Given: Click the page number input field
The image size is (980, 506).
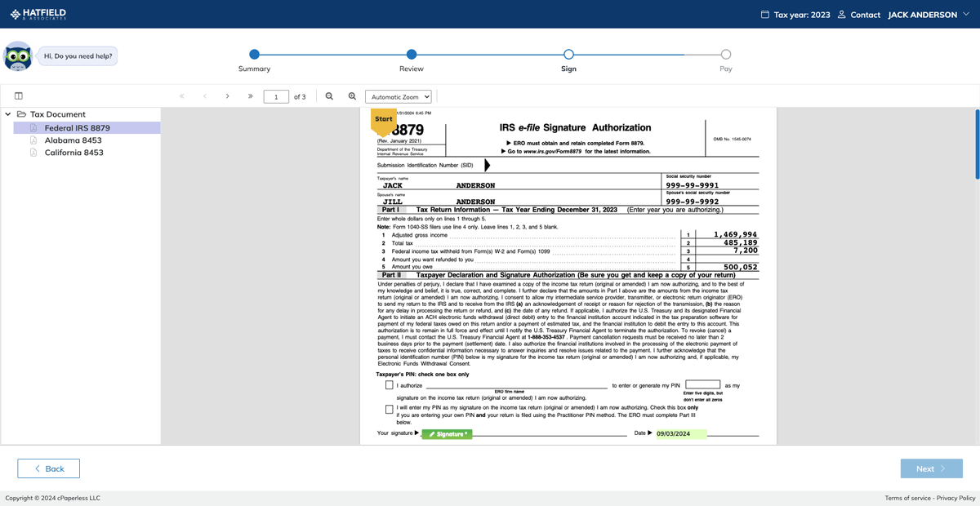Looking at the screenshot, I should tap(276, 95).
